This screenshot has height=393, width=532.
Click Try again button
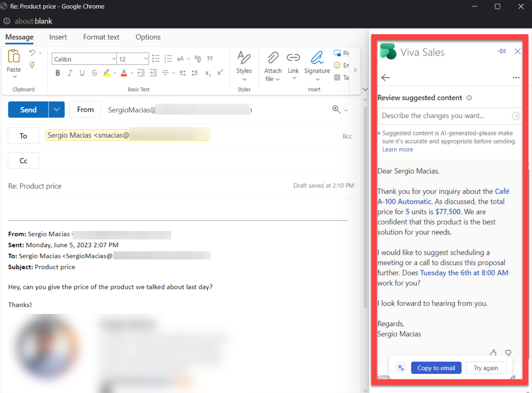point(486,368)
